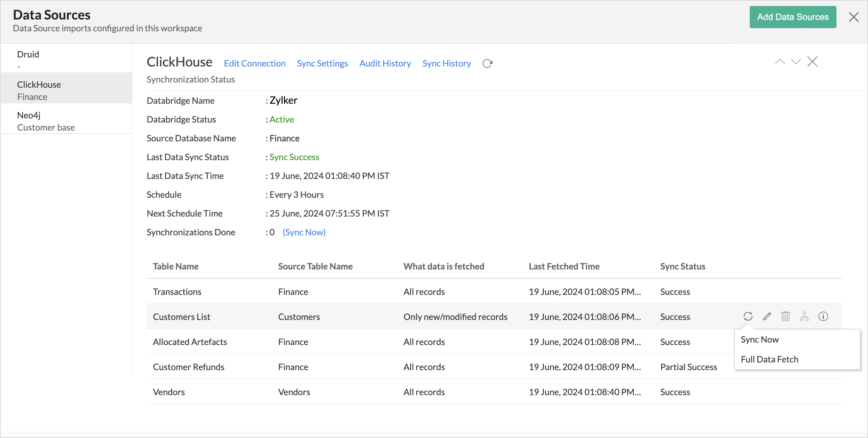The width and height of the screenshot is (868, 438).
Task: Click the pencil edit icon for Customers List
Action: pos(767,316)
